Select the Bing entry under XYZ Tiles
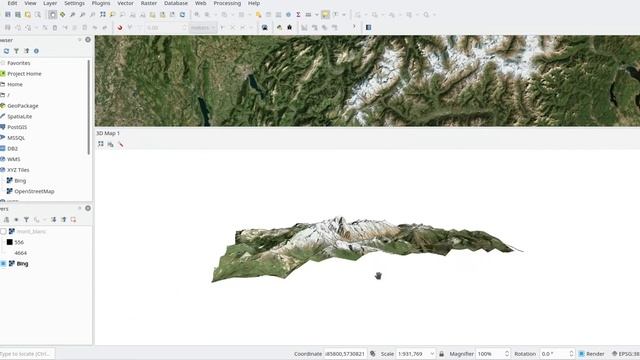 pos(20,180)
